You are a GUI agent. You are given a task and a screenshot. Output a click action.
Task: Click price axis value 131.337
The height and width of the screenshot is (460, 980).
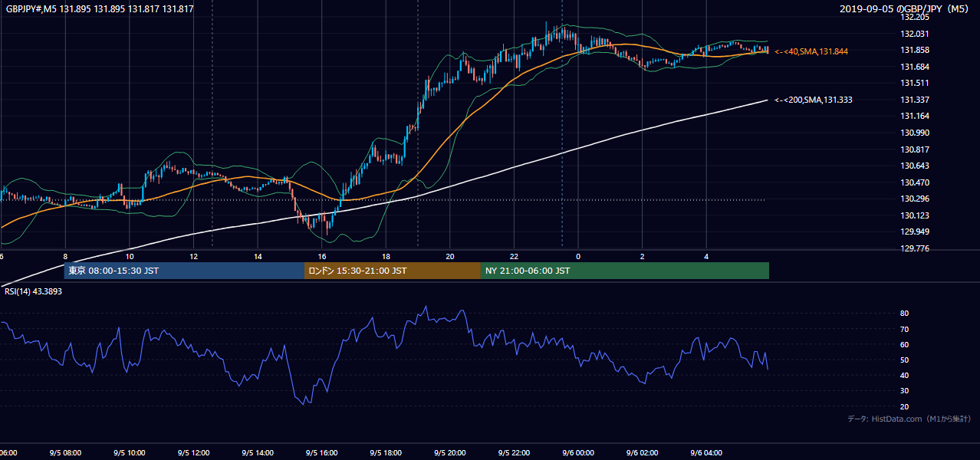pyautogui.click(x=914, y=100)
